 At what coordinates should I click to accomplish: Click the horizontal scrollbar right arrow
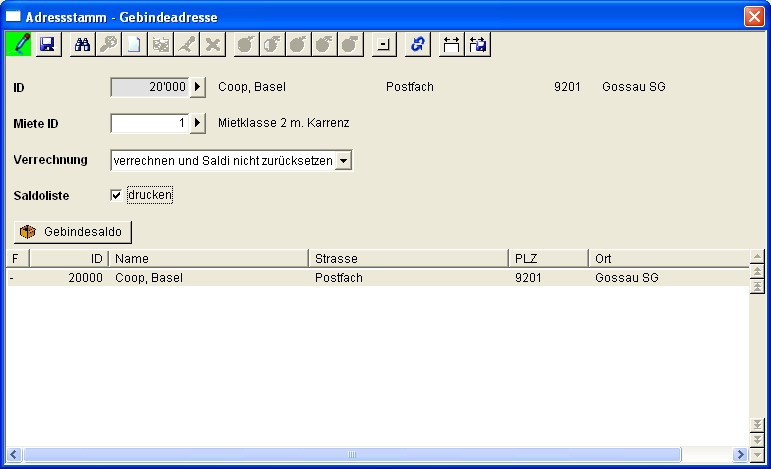[x=740, y=455]
